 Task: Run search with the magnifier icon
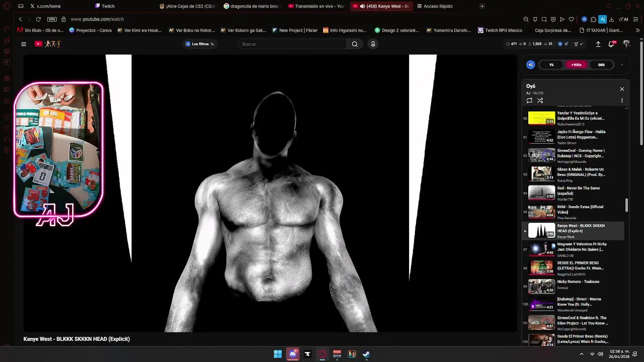(x=355, y=44)
